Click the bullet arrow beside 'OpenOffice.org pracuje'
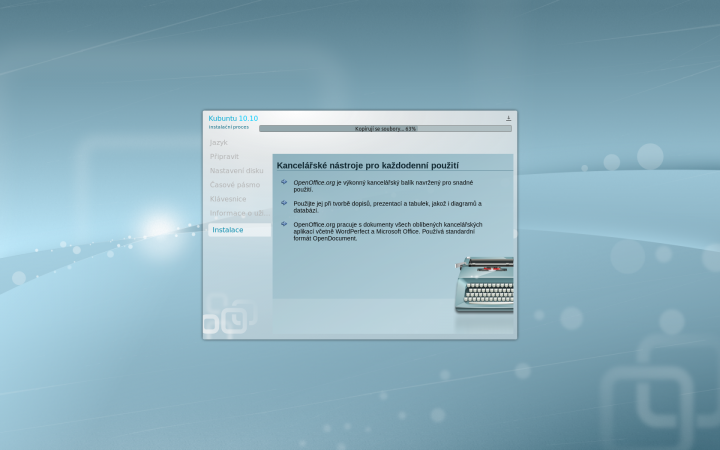Screen dimensions: 720x450 [284, 224]
